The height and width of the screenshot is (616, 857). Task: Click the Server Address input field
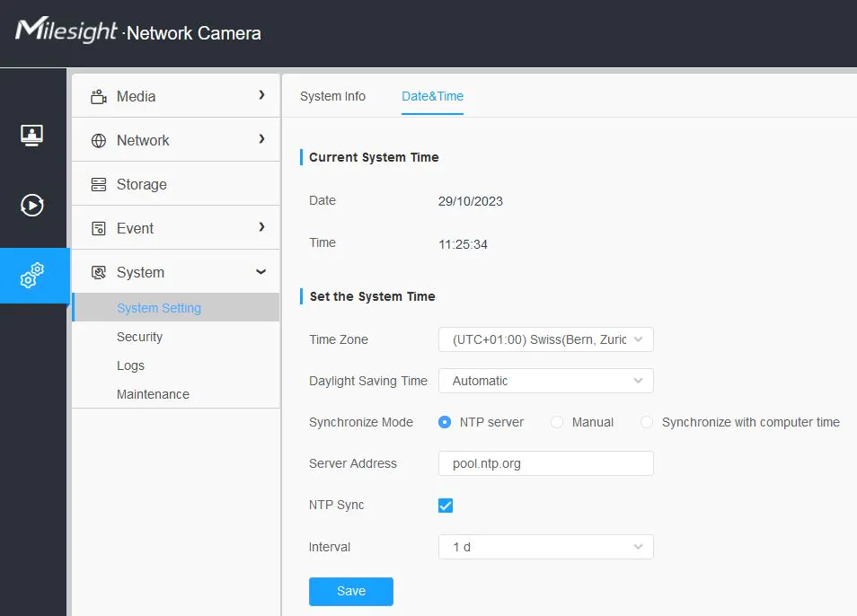545,463
